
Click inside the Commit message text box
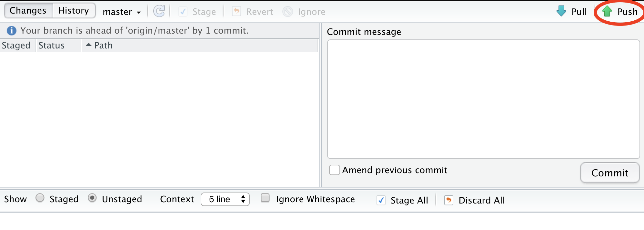pos(483,99)
